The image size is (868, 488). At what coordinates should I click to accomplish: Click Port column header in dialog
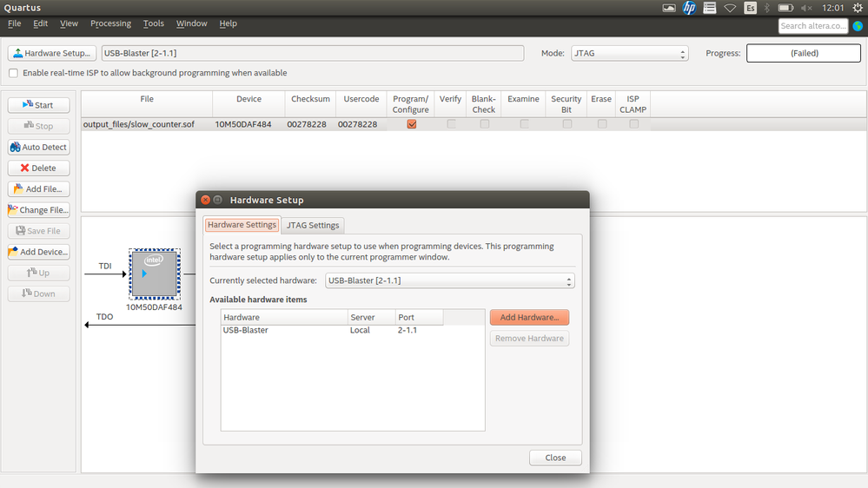[419, 317]
